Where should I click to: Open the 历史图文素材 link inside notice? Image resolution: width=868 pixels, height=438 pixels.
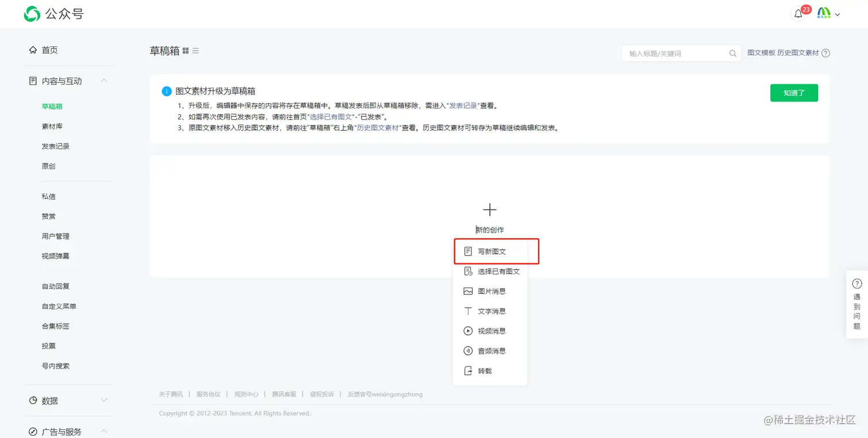(x=378, y=128)
